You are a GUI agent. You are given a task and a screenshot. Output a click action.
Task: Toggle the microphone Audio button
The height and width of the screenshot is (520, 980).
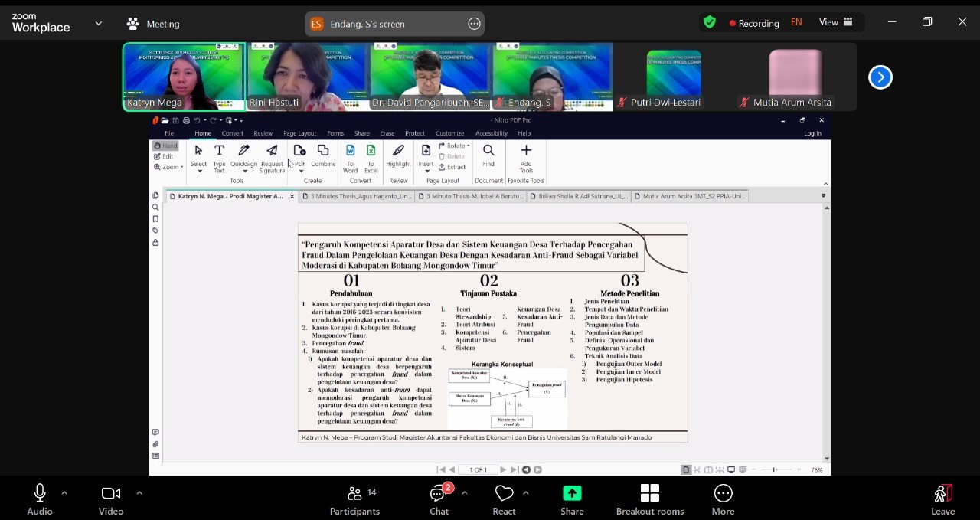pyautogui.click(x=40, y=494)
